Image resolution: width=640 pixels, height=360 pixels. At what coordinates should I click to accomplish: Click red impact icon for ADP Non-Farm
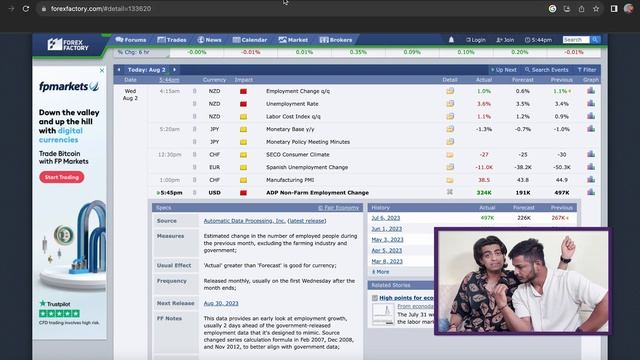pyautogui.click(x=243, y=193)
